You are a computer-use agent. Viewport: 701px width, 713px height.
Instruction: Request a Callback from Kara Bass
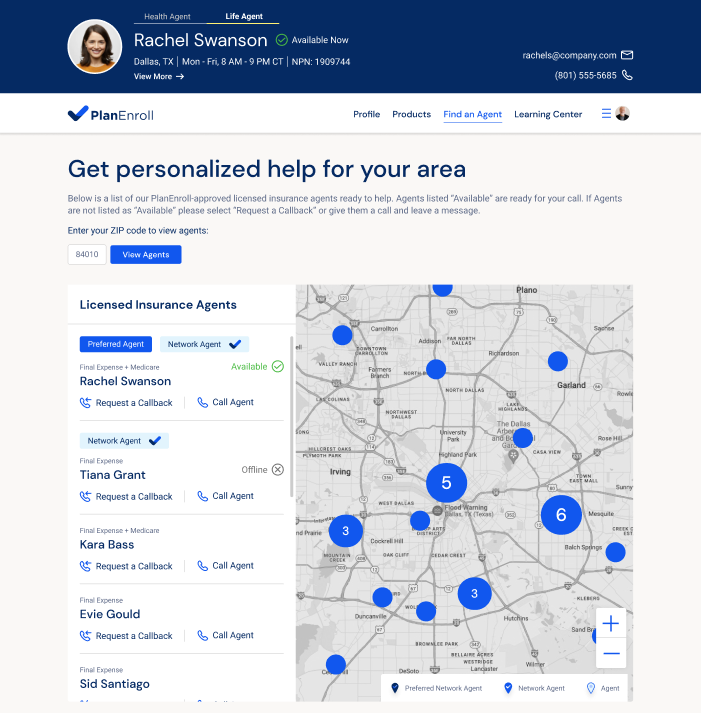coord(134,566)
